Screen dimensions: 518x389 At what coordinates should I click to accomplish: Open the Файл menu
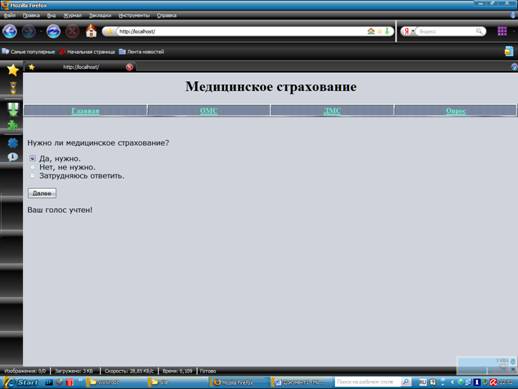(x=10, y=15)
